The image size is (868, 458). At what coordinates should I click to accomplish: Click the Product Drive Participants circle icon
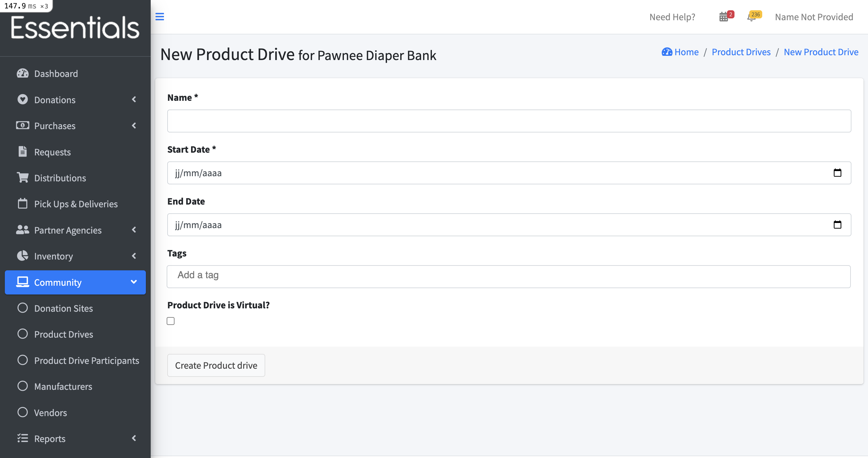[23, 360]
